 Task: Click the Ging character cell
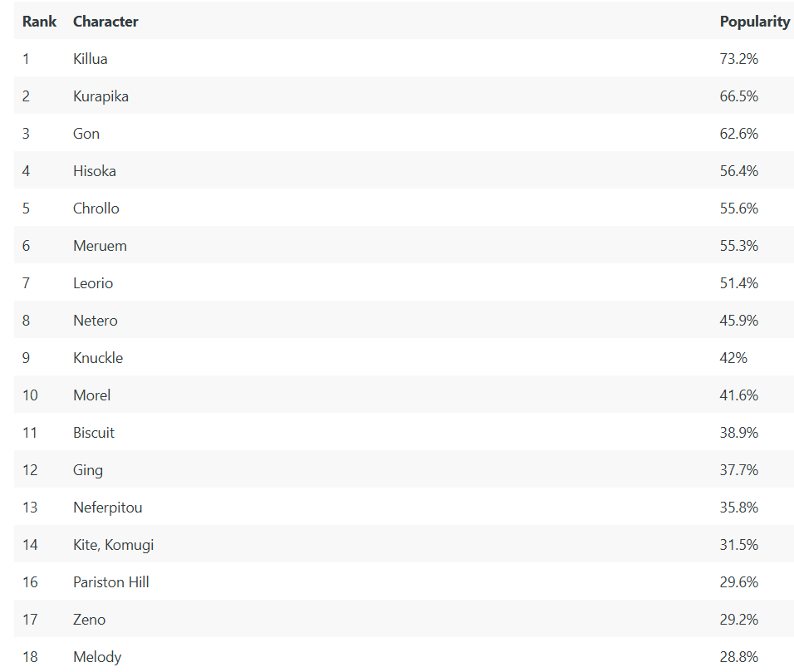pyautogui.click(x=87, y=470)
